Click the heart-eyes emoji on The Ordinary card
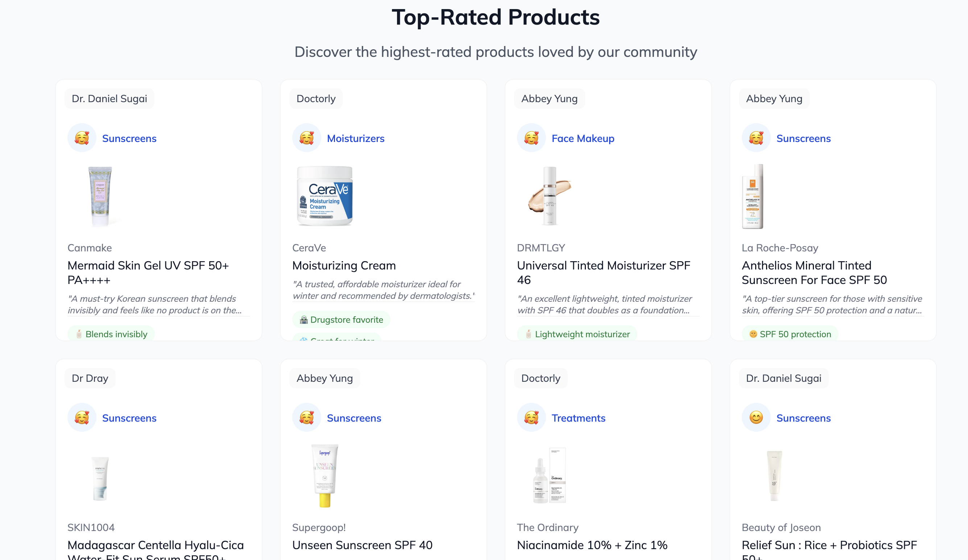This screenshot has width=968, height=560. click(x=531, y=417)
